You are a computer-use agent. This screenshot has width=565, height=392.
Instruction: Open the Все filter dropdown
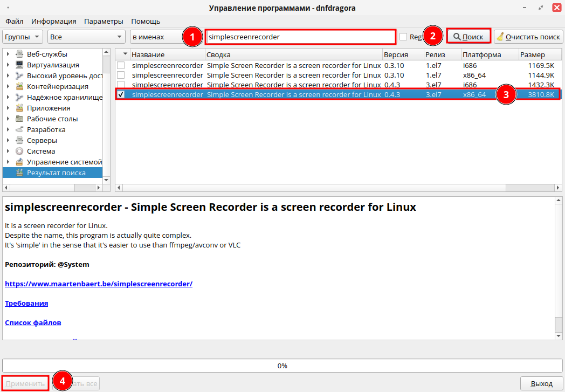pos(86,37)
